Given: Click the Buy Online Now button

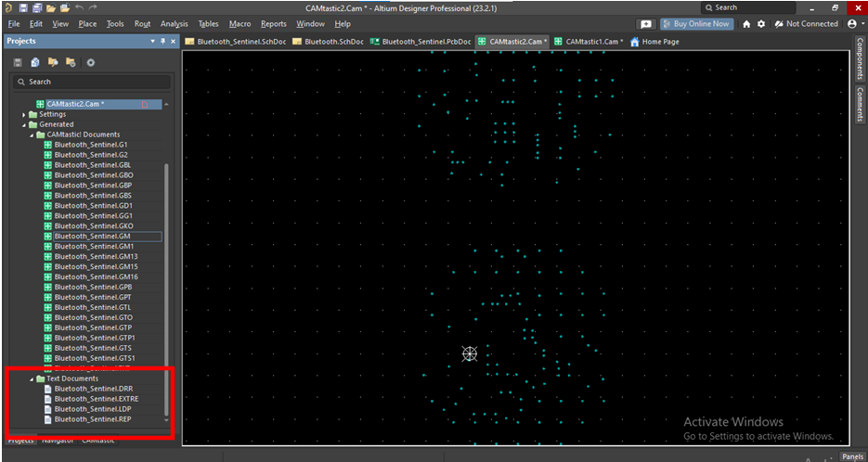Looking at the screenshot, I should pyautogui.click(x=695, y=24).
